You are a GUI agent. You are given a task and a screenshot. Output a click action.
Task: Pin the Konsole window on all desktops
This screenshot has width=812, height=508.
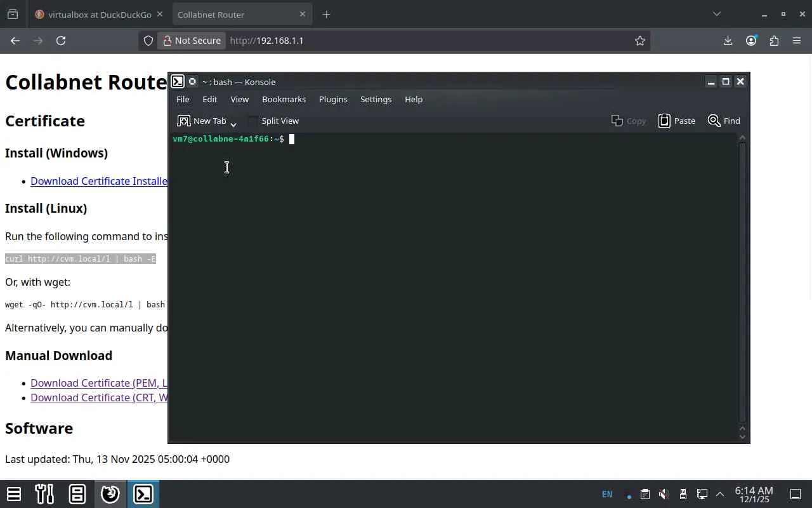click(x=192, y=81)
